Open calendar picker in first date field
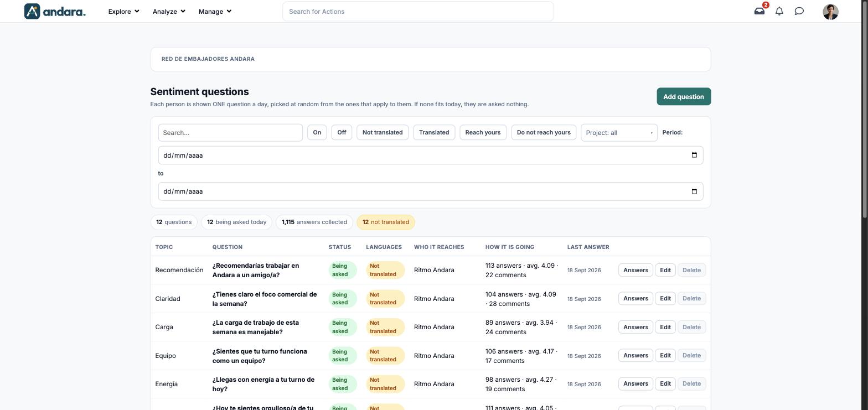 (x=694, y=155)
